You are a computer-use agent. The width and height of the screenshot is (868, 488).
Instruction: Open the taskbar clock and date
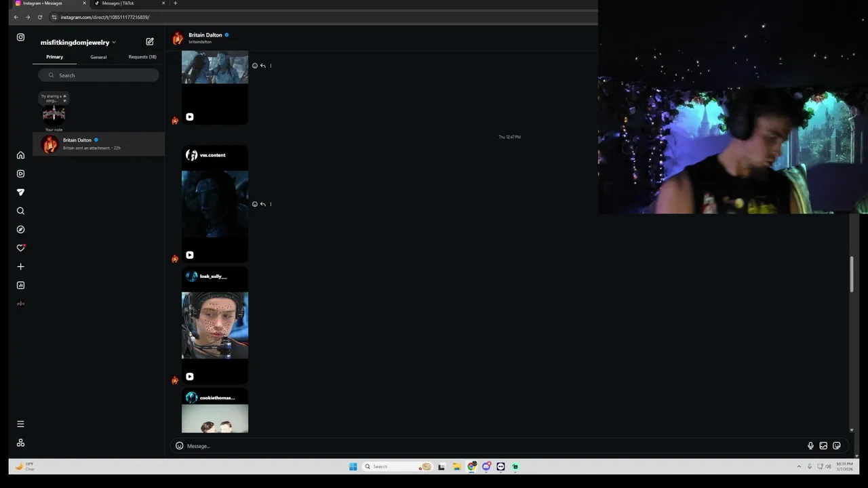coord(844,466)
